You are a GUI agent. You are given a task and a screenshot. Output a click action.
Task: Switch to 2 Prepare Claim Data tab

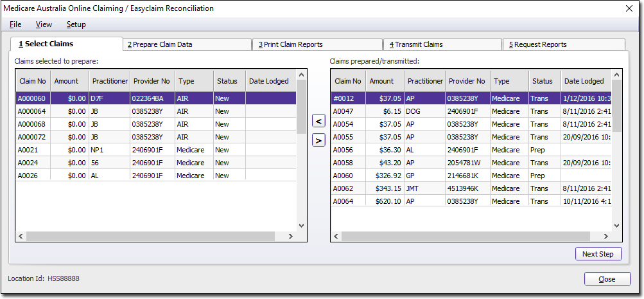tap(187, 44)
